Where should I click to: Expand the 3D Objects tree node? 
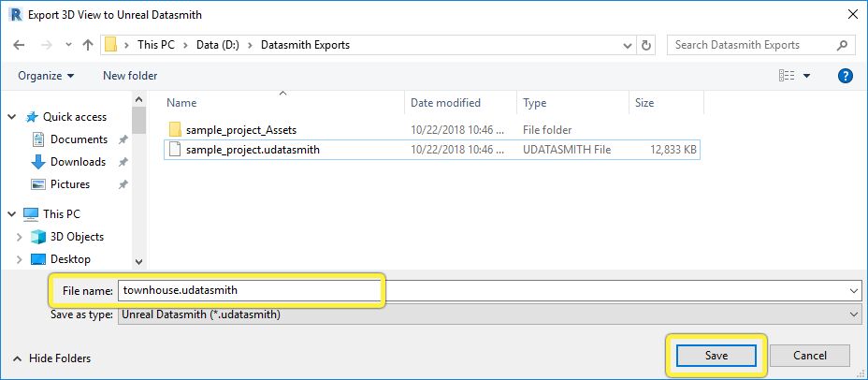click(20, 237)
